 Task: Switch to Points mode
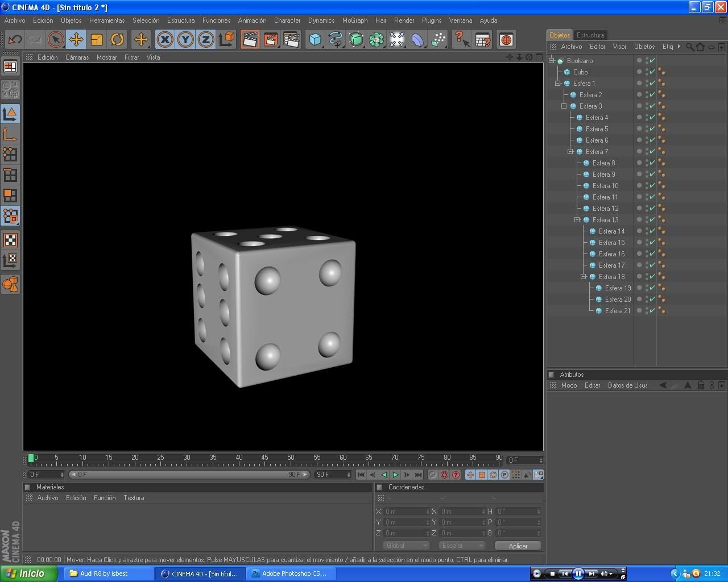point(10,155)
